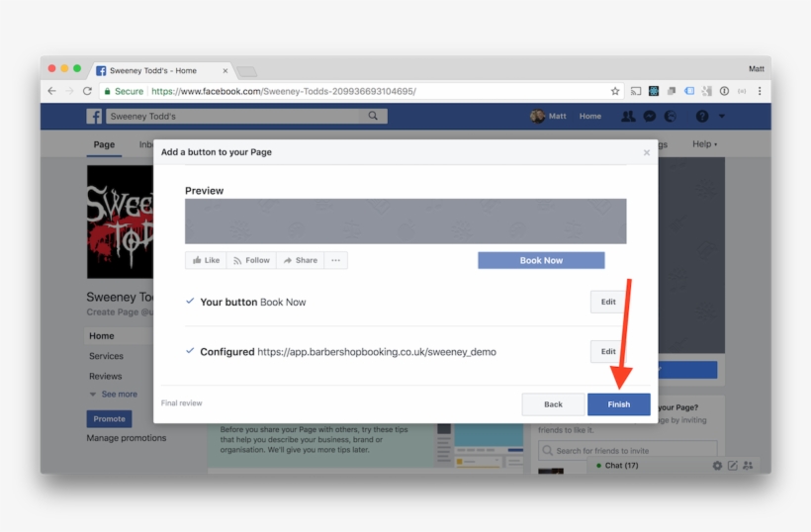This screenshot has height=532, width=811.
Task: Click the Share button in preview
Action: pyautogui.click(x=301, y=260)
